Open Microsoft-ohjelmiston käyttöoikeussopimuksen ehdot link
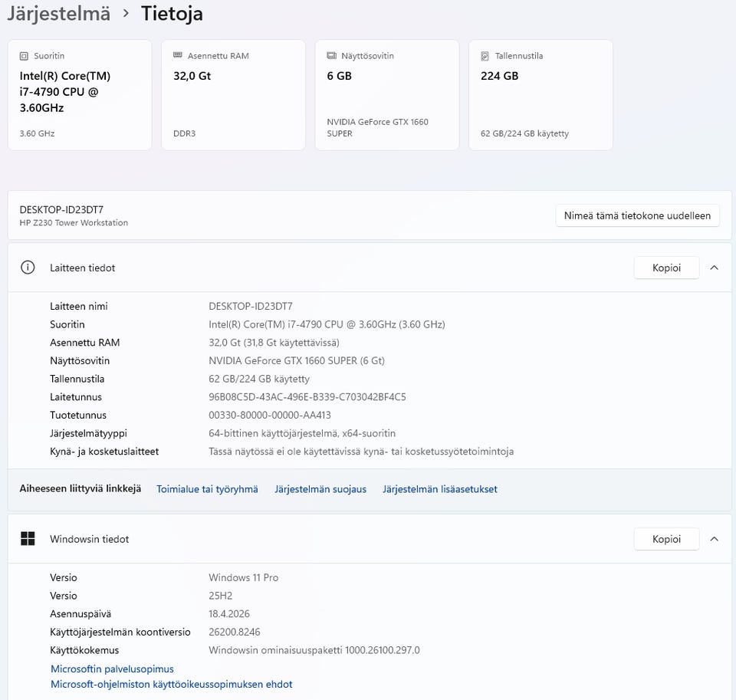 pos(171,685)
